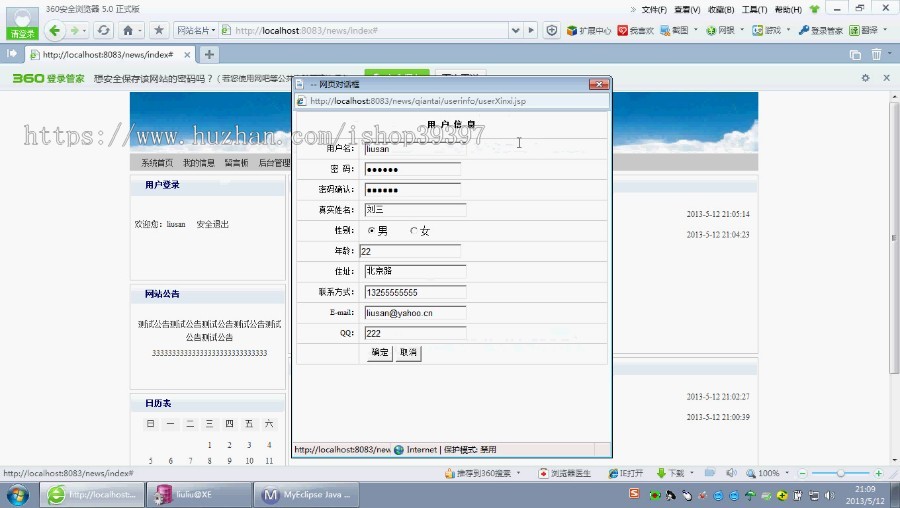The width and height of the screenshot is (900, 508).
Task: Click the 翻译 translate tool
Action: coord(864,30)
